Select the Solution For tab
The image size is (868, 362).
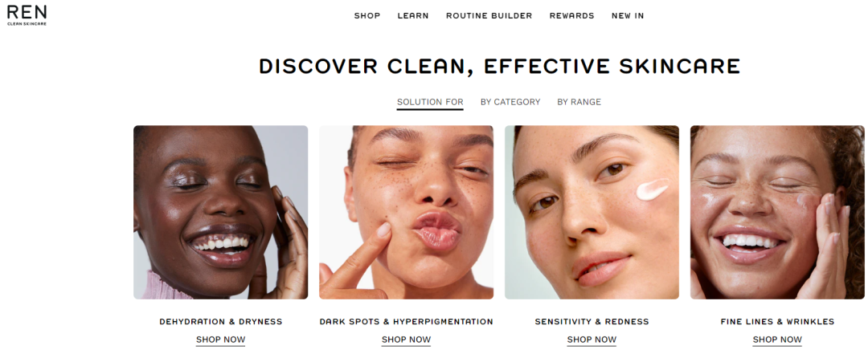430,102
